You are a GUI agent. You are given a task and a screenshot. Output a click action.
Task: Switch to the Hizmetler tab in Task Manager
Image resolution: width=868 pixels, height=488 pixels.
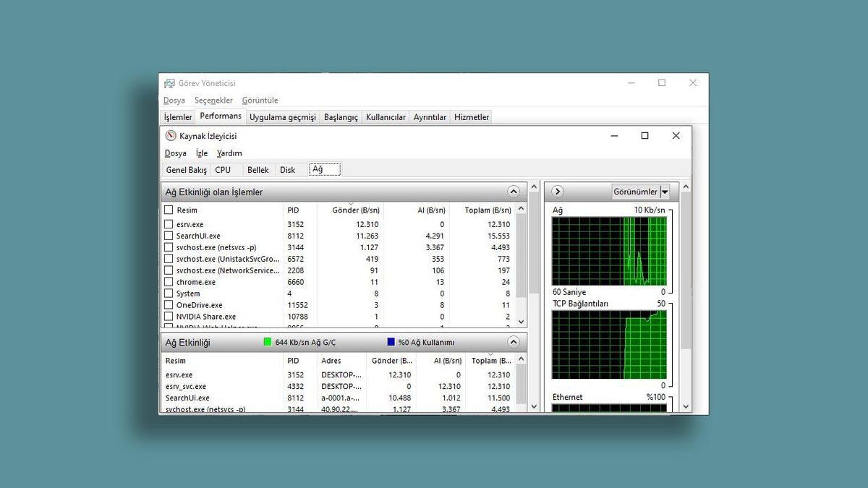click(471, 116)
